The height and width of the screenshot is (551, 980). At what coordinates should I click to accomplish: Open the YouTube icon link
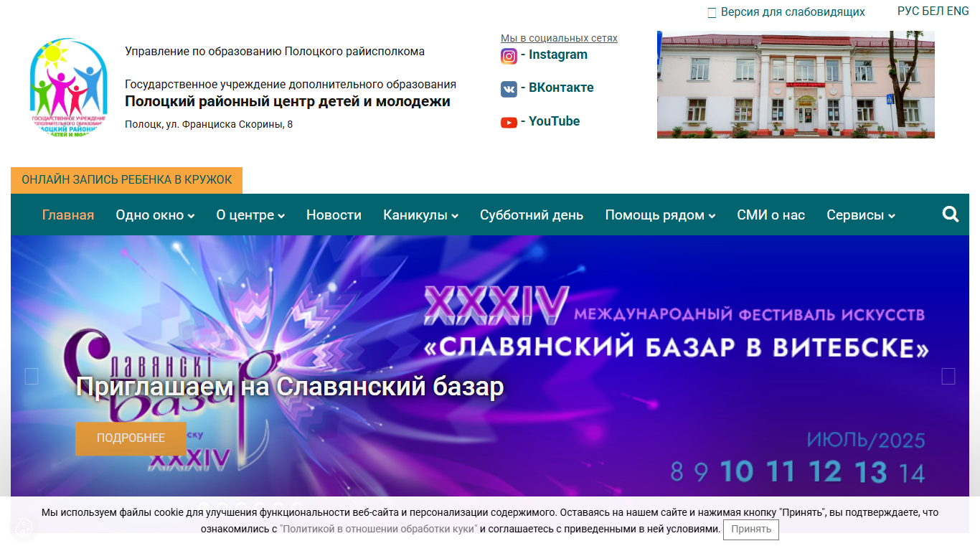(x=509, y=123)
